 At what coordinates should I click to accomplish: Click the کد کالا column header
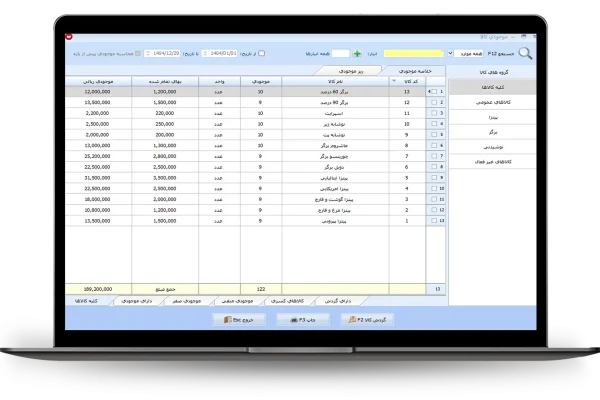(x=407, y=82)
